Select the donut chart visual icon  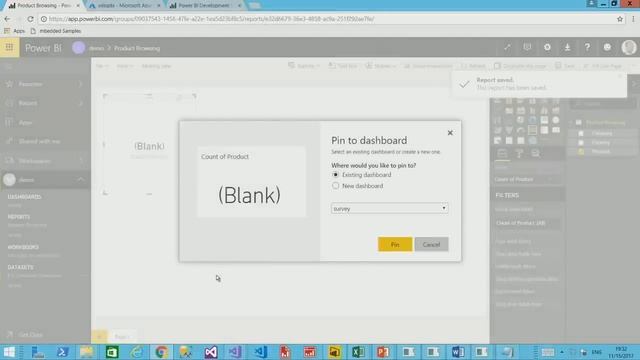pos(532,120)
